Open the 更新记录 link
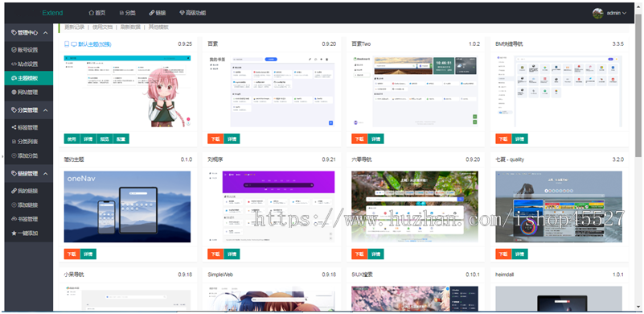This screenshot has width=644, height=314. (x=74, y=27)
